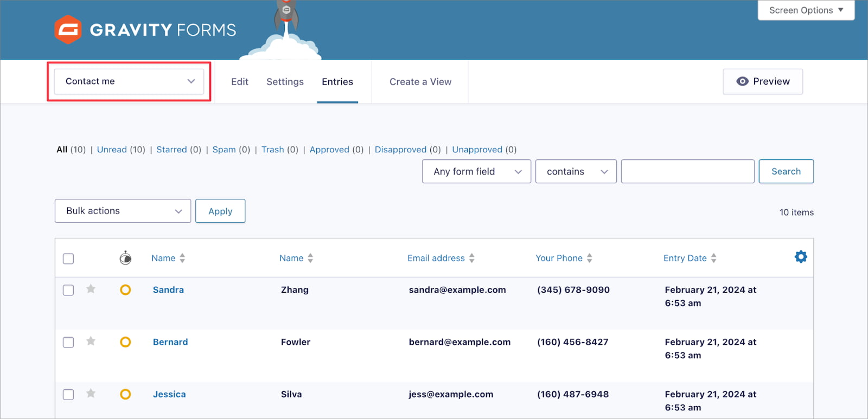Toggle read status circle for Bernard
This screenshot has width=868, height=419.
125,342
